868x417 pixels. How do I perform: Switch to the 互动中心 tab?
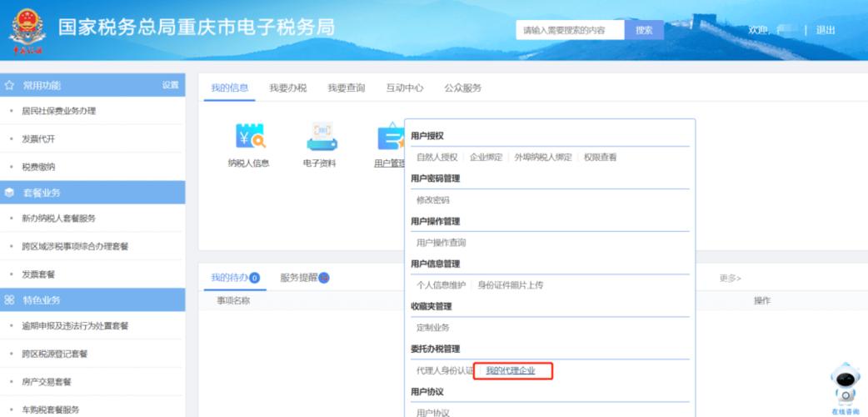coord(405,88)
